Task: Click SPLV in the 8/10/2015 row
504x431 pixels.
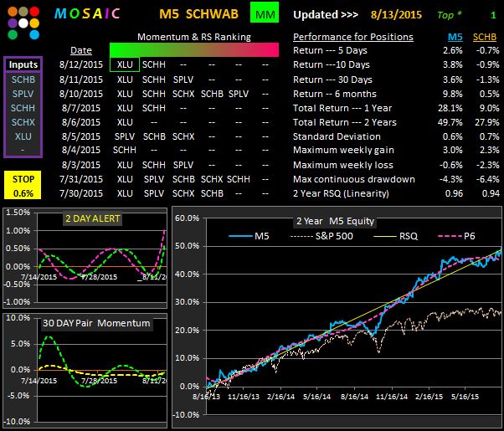Action: pyautogui.click(x=238, y=94)
